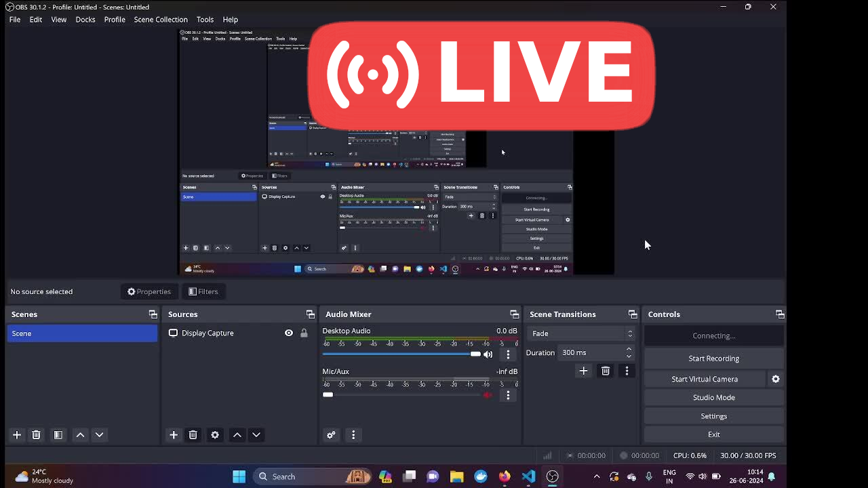Screen dimensions: 868x488
Task: Move source up in the Sources panel
Action: pyautogui.click(x=237, y=435)
